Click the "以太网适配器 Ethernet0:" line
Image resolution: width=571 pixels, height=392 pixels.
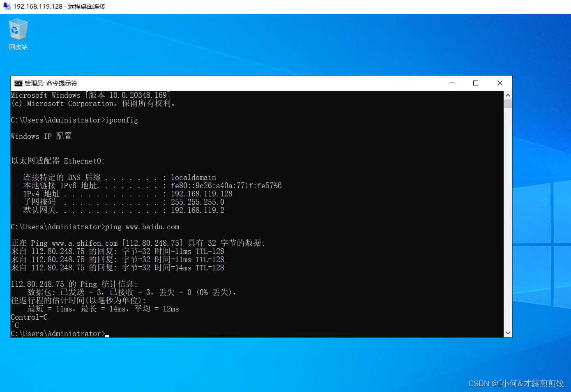click(x=58, y=161)
